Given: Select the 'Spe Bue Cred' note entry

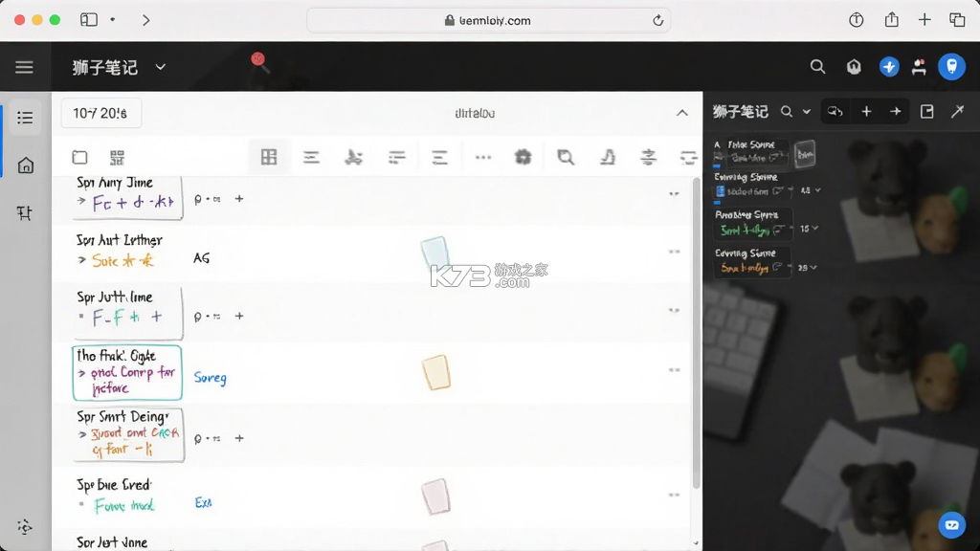Looking at the screenshot, I should [x=116, y=496].
